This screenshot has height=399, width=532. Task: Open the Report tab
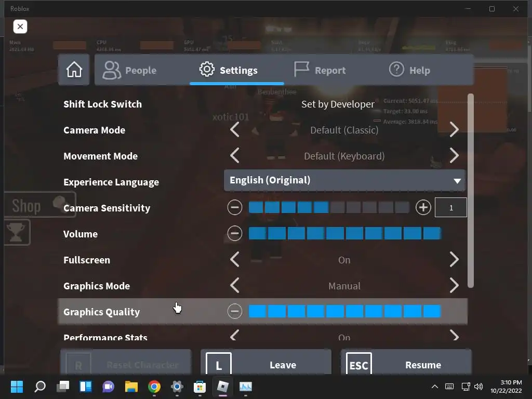click(320, 70)
